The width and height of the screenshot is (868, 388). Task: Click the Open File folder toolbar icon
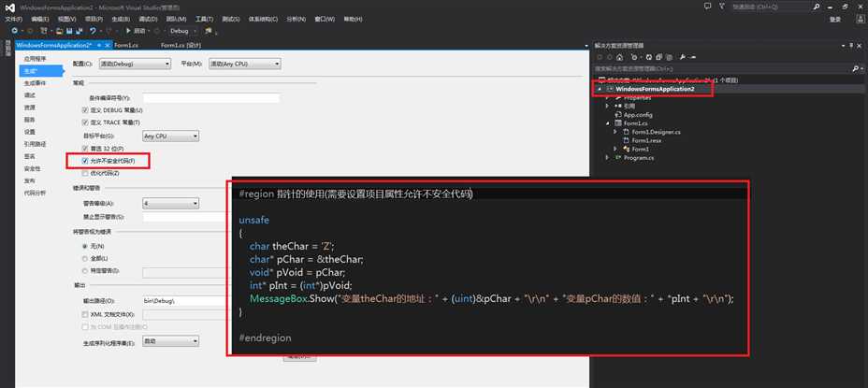pos(59,31)
